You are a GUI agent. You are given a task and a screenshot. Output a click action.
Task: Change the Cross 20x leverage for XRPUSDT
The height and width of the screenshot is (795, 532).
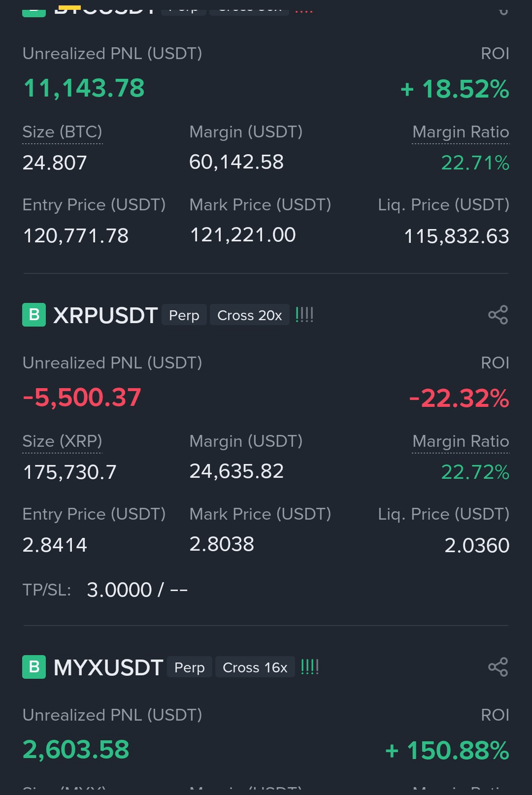pyautogui.click(x=250, y=315)
